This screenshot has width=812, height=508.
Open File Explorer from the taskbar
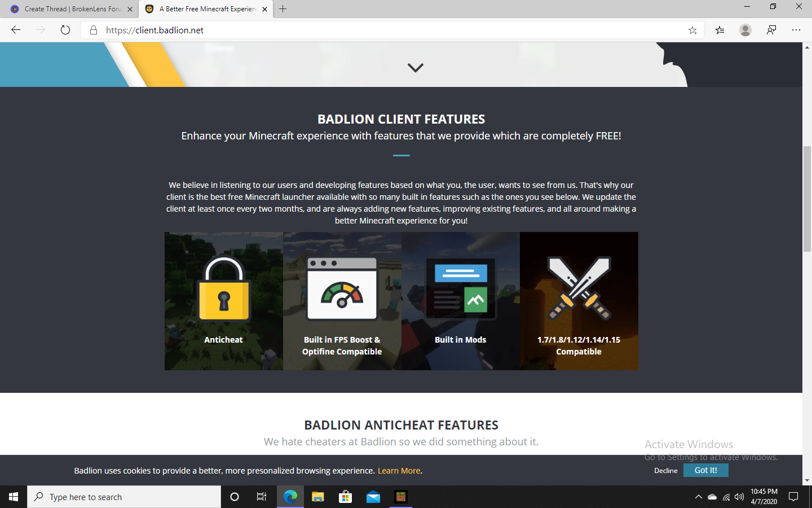318,497
